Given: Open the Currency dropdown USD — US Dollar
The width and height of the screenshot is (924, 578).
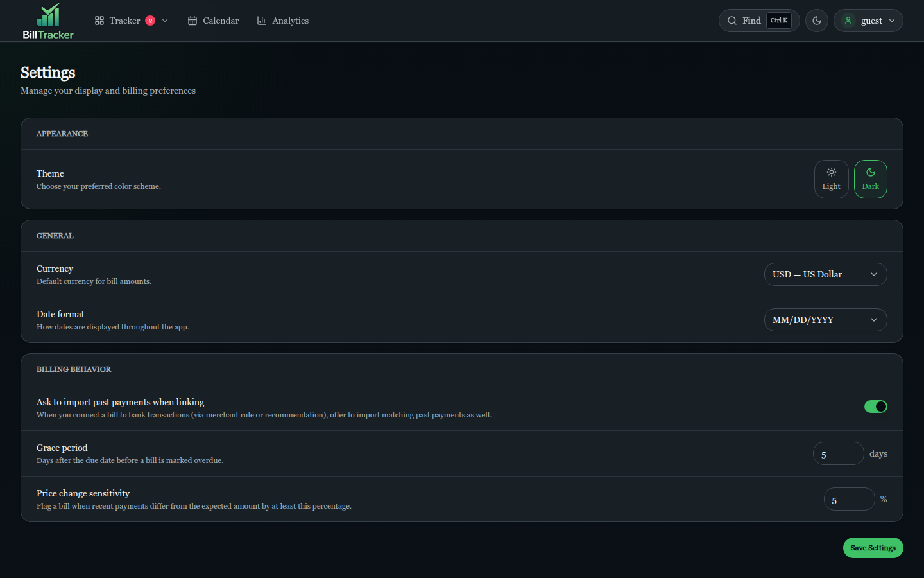Looking at the screenshot, I should click(x=826, y=274).
